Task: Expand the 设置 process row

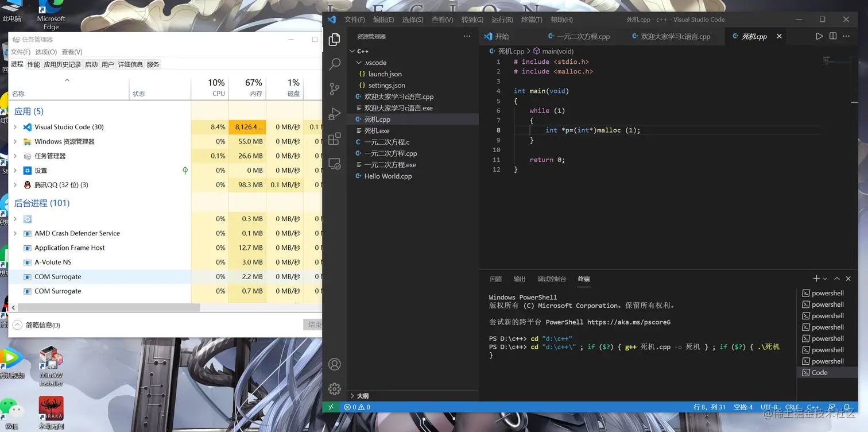Action: pos(15,170)
